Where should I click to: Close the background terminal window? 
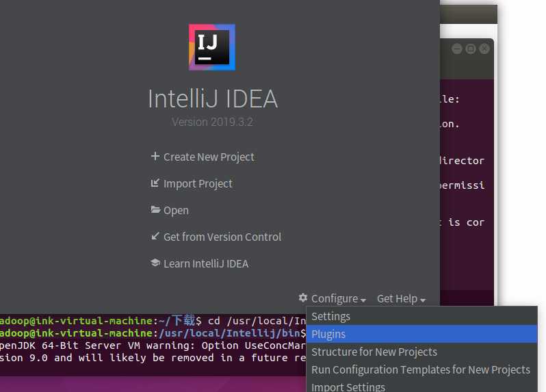point(484,49)
